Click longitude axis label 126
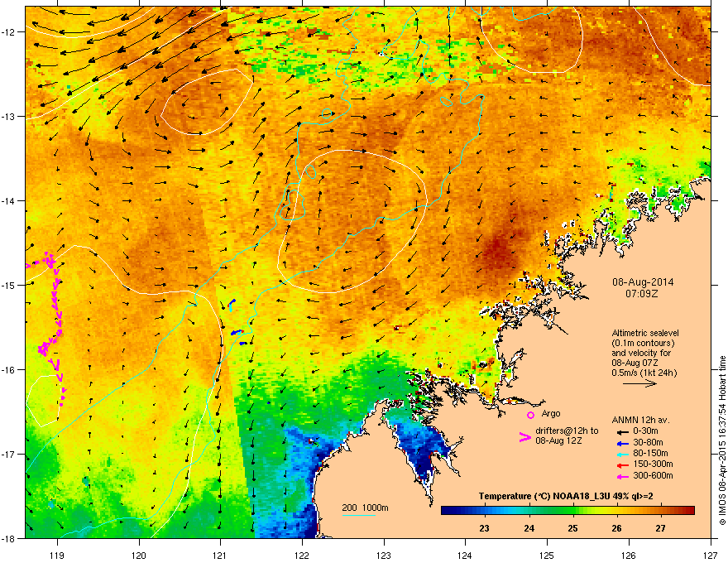Viewport: 728px width, 563px height. tap(629, 555)
